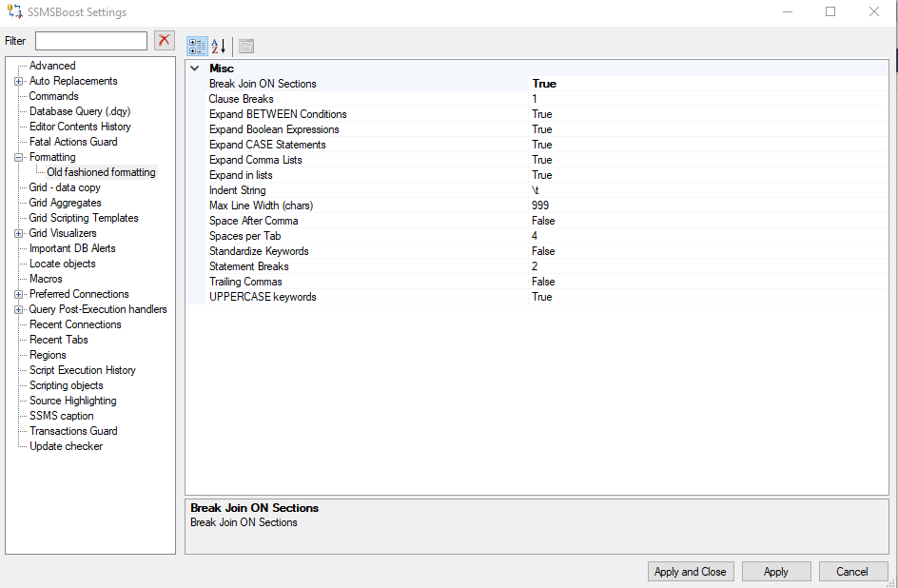Open the SSMS caption settings
Viewport: 898px width, 588px height.
[61, 415]
